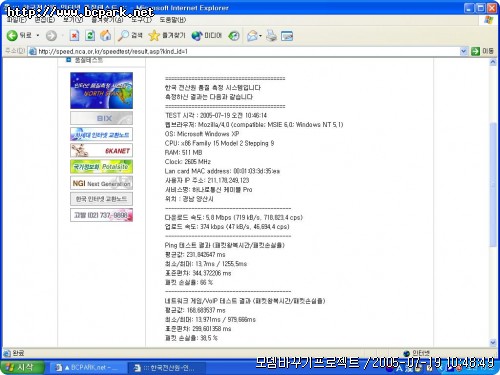The height and width of the screenshot is (375, 500).
Task: Click the scroll up arrow of the page
Action: pyautogui.click(x=493, y=62)
